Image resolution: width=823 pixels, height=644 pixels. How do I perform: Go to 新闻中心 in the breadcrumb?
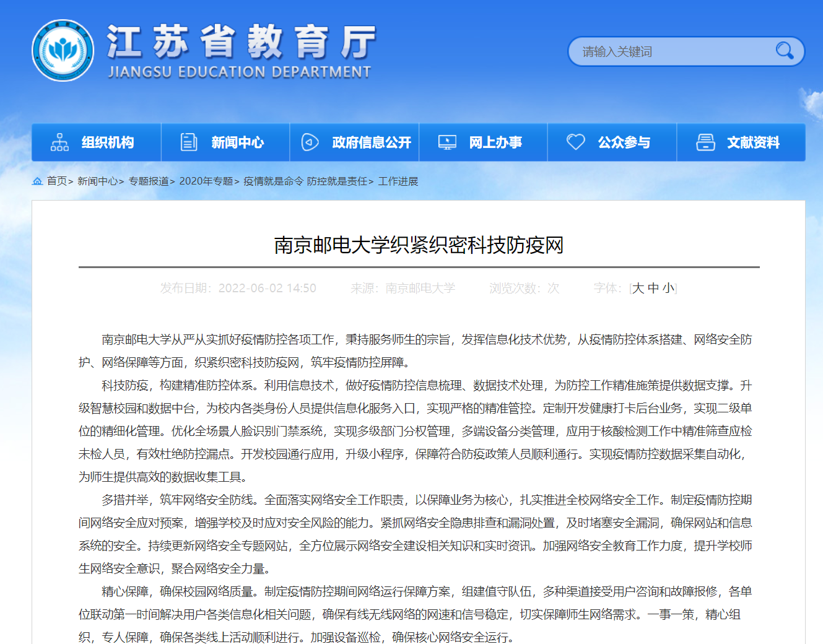coord(98,181)
